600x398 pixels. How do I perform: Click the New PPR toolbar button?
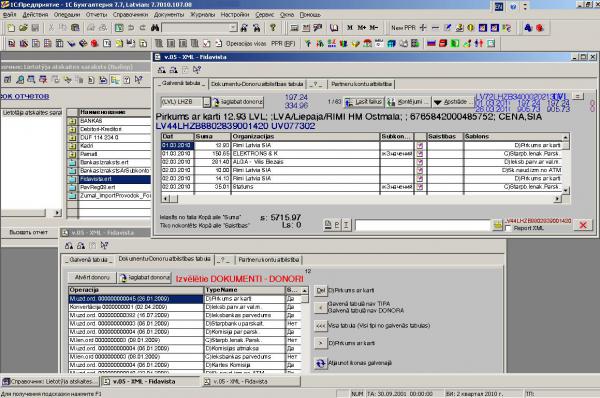[x=403, y=28]
